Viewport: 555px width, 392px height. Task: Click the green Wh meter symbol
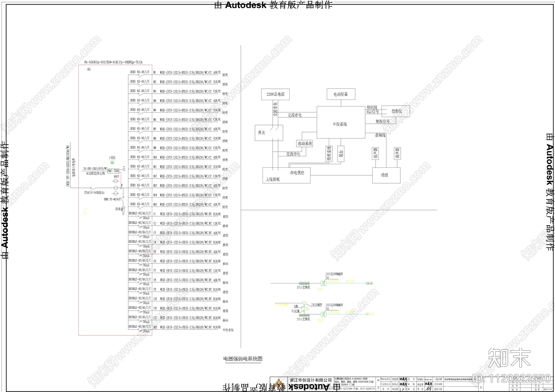[x=112, y=162]
